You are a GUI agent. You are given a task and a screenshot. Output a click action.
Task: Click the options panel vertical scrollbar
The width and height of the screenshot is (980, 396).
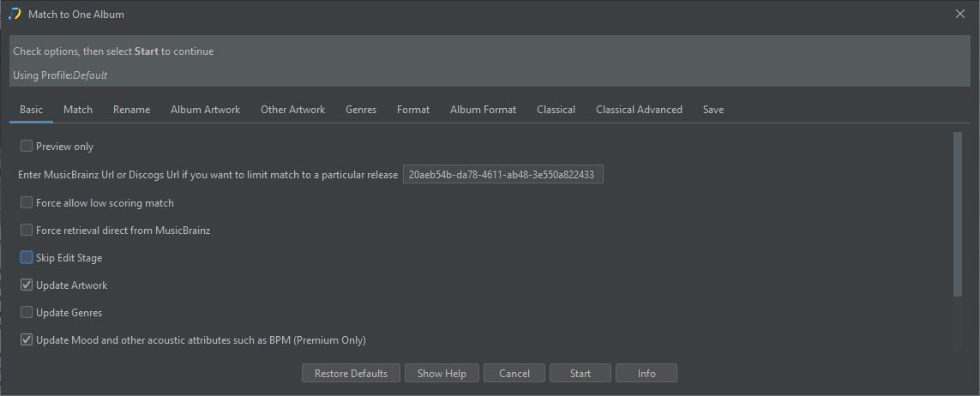tap(958, 213)
